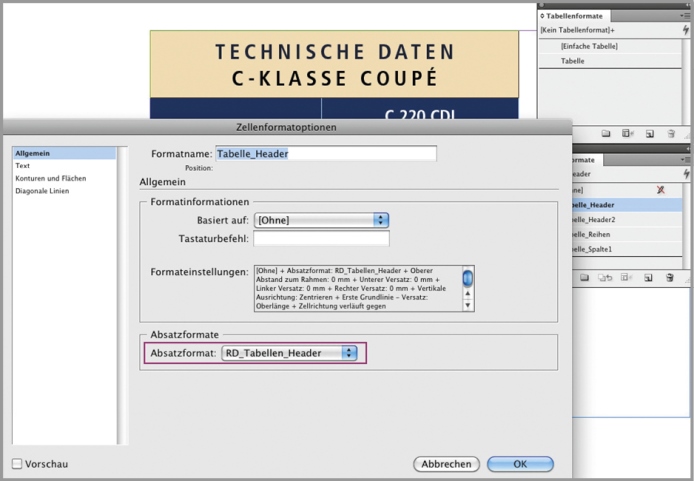Create new style group in Zellenformate panel
The width and height of the screenshot is (694, 481).
[584, 277]
